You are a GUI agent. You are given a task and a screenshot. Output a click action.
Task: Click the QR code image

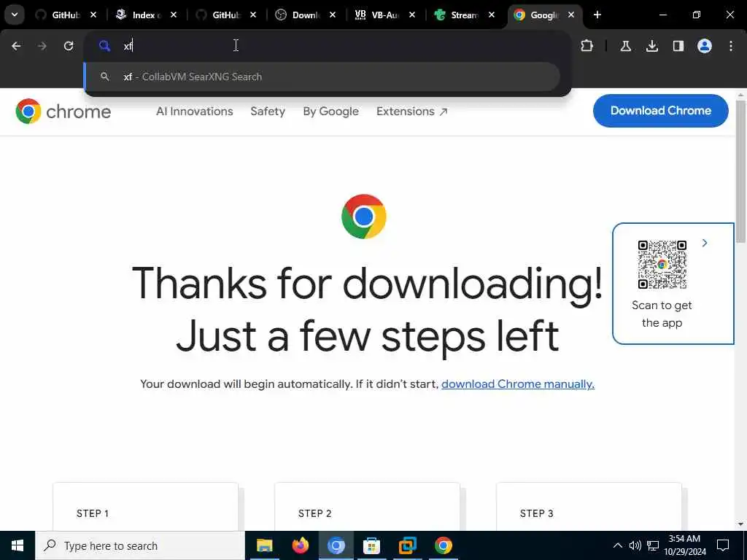point(662,264)
